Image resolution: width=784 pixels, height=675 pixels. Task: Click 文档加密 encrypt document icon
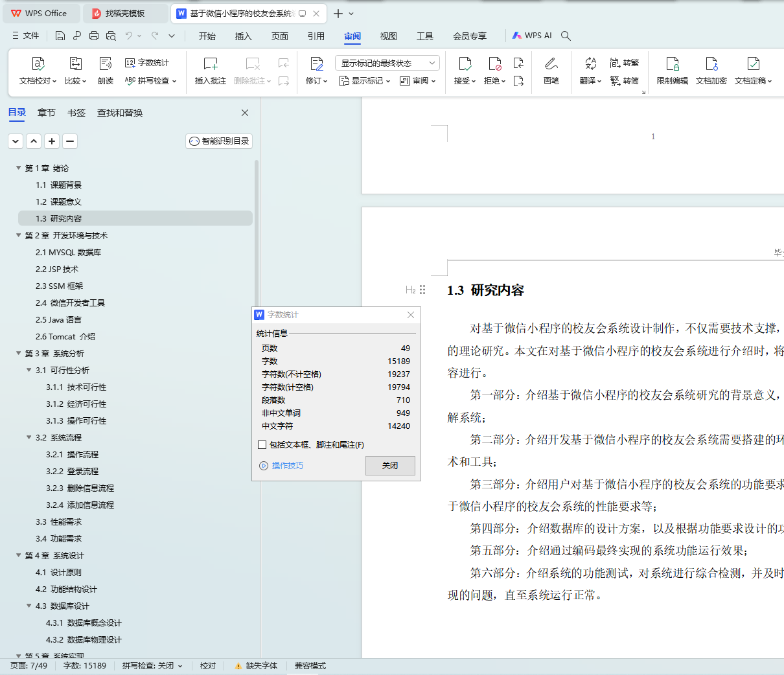(711, 63)
